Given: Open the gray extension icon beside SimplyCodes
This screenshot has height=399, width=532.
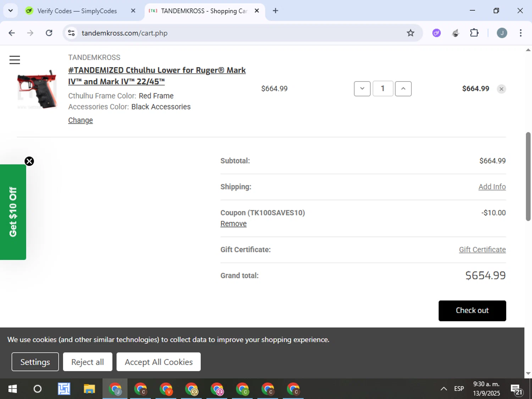Looking at the screenshot, I should tap(455, 33).
